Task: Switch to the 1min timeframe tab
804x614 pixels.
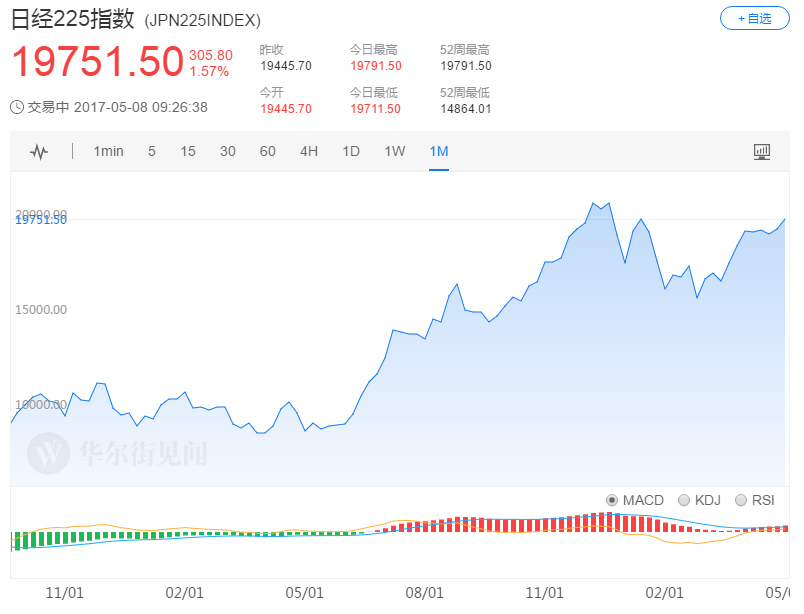Action: click(108, 152)
